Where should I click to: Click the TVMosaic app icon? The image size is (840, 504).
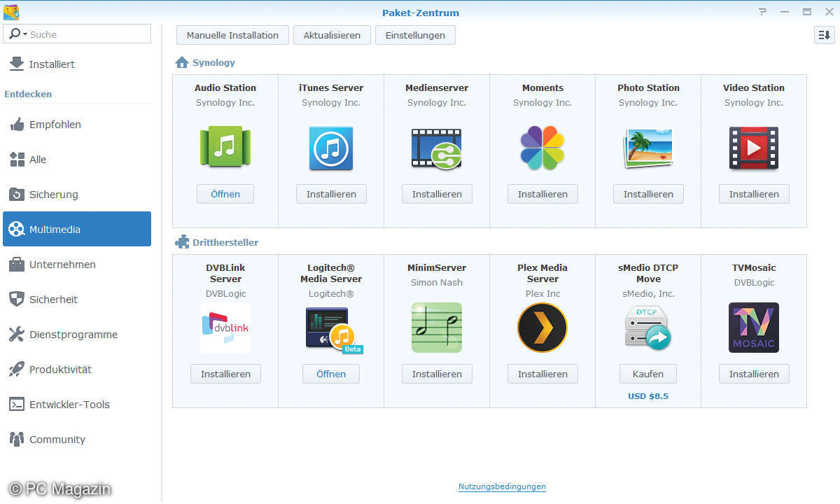tap(754, 328)
